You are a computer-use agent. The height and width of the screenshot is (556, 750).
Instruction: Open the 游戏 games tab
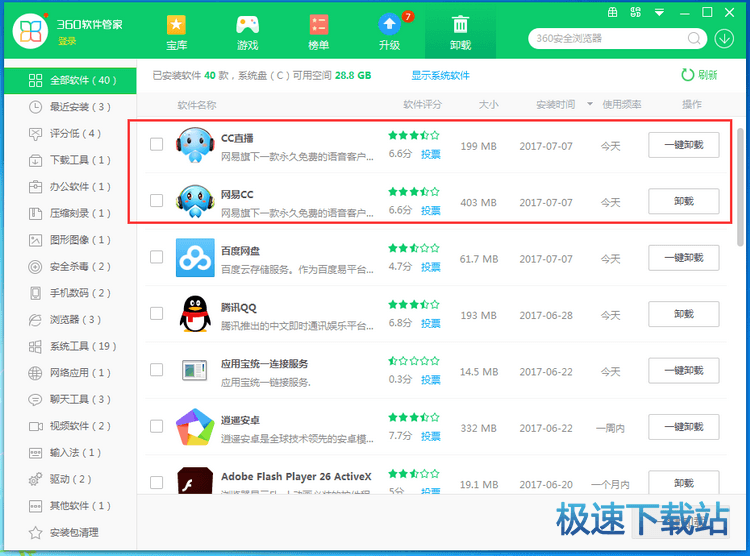pyautogui.click(x=247, y=33)
